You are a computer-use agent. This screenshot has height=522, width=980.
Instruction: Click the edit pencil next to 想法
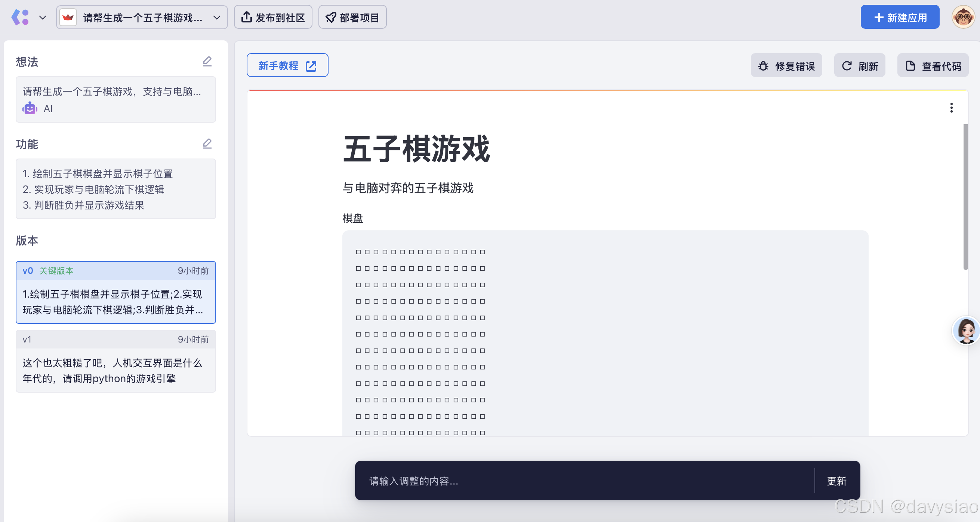pos(207,61)
